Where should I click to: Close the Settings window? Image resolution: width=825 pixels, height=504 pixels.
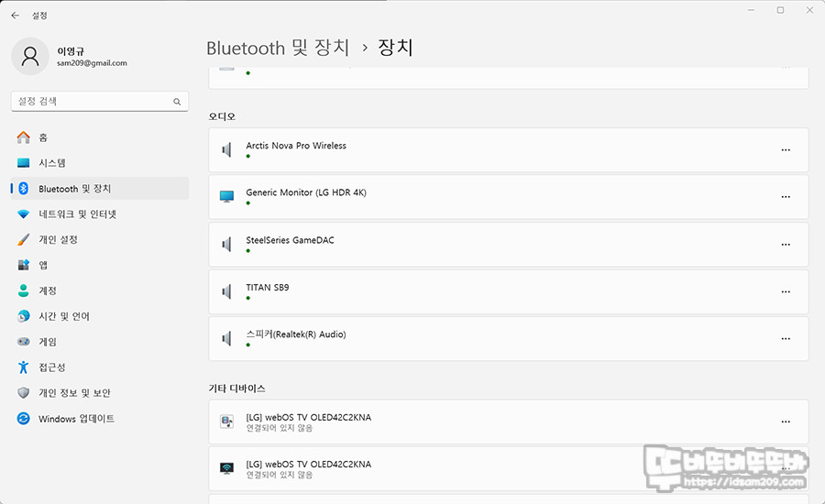(x=809, y=10)
